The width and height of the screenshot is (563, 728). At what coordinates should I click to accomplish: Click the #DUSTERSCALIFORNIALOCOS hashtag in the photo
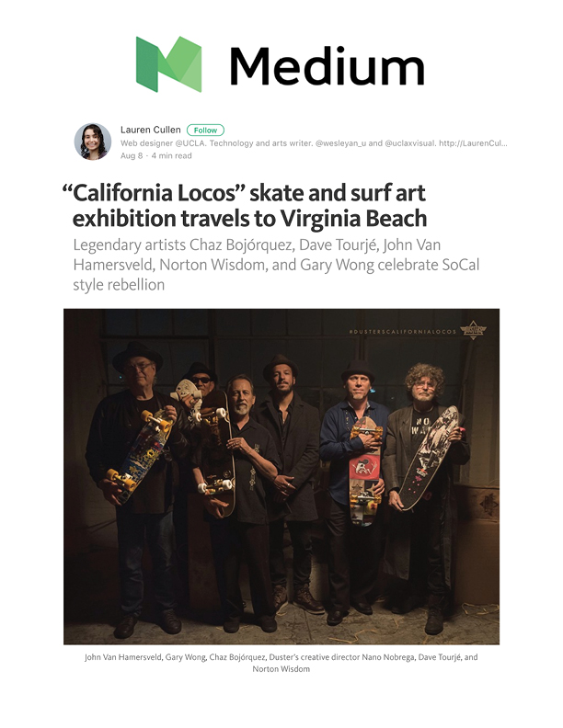[x=402, y=332]
